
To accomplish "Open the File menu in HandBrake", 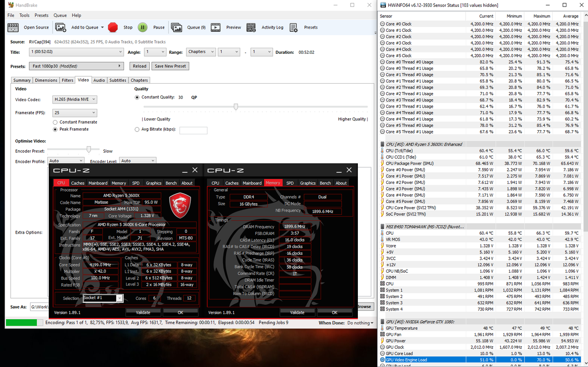I will 11,15.
